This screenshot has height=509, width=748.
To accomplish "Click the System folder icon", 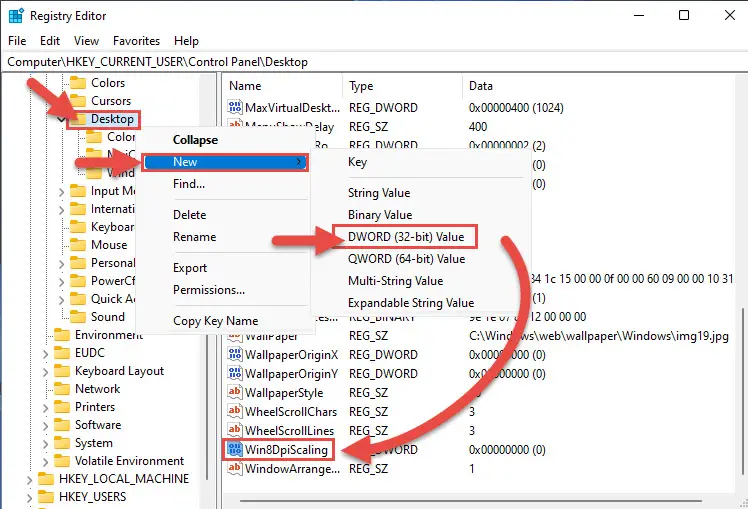I will click(x=62, y=443).
